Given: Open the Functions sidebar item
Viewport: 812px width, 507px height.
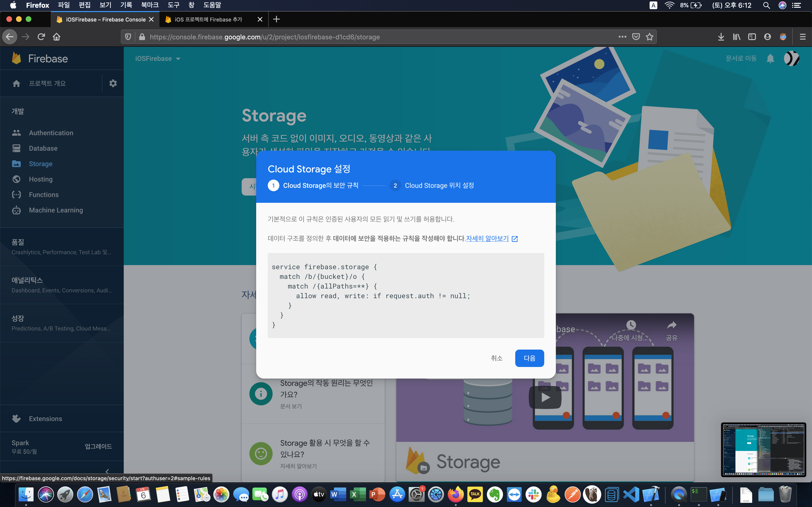Looking at the screenshot, I should [x=43, y=195].
